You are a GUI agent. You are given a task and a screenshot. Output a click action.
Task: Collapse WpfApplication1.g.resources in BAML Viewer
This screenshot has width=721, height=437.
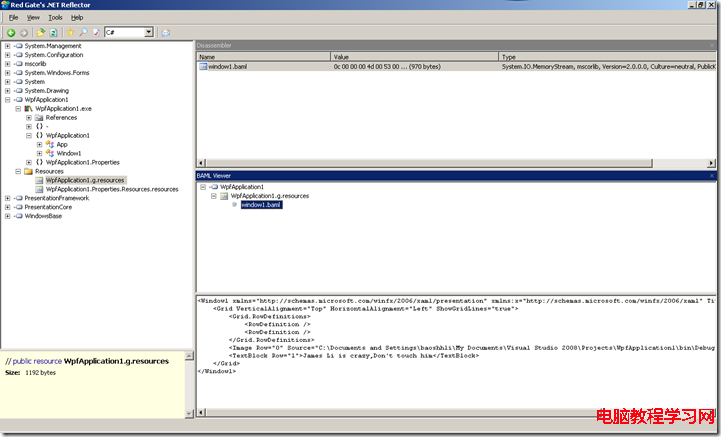click(x=213, y=196)
